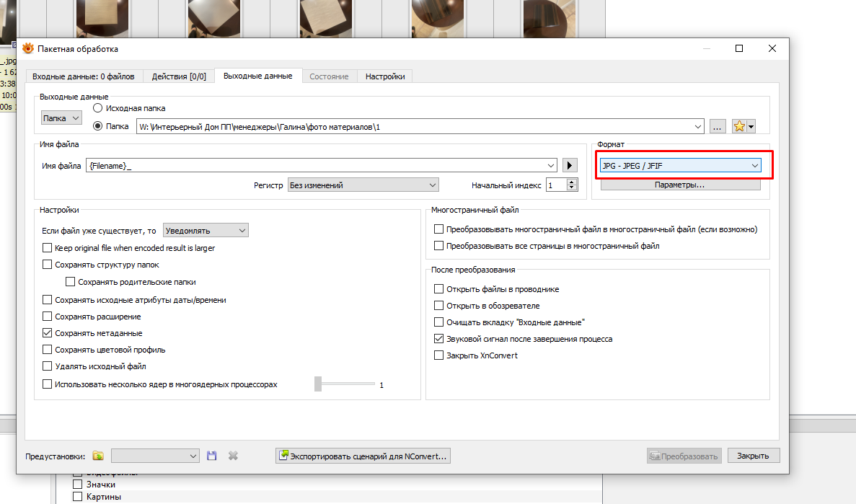Select the 'Исходная папка' radio button
Screen dimensions: 856x504
coord(98,108)
